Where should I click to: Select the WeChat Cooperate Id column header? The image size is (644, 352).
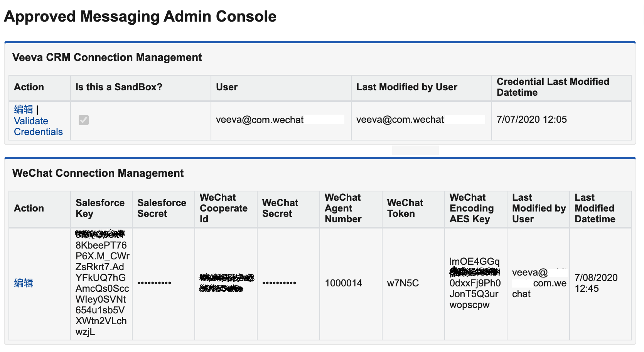pos(224,208)
